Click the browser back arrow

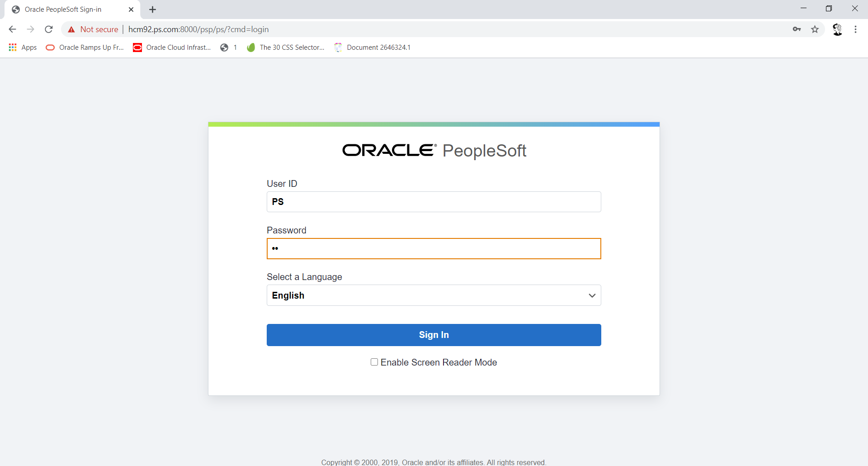pos(12,29)
